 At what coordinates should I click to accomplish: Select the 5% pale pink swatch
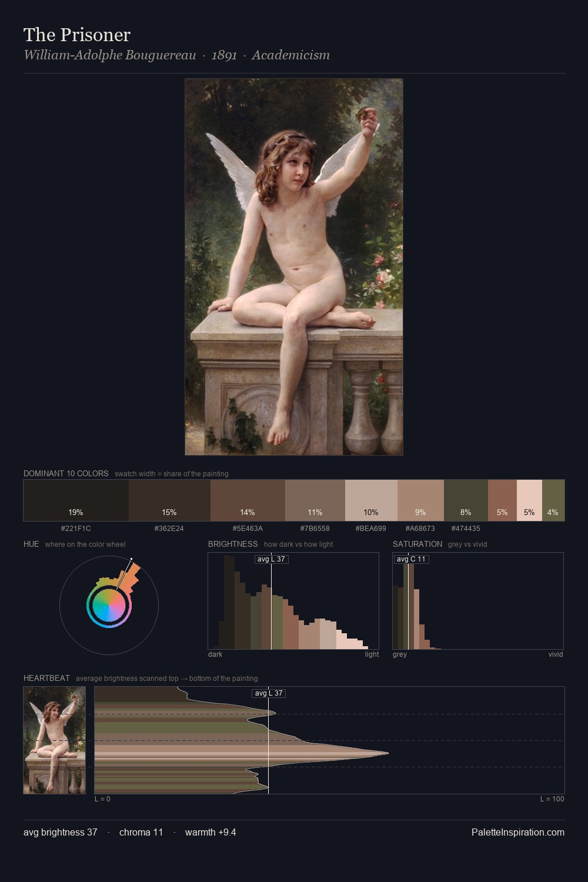[x=529, y=500]
